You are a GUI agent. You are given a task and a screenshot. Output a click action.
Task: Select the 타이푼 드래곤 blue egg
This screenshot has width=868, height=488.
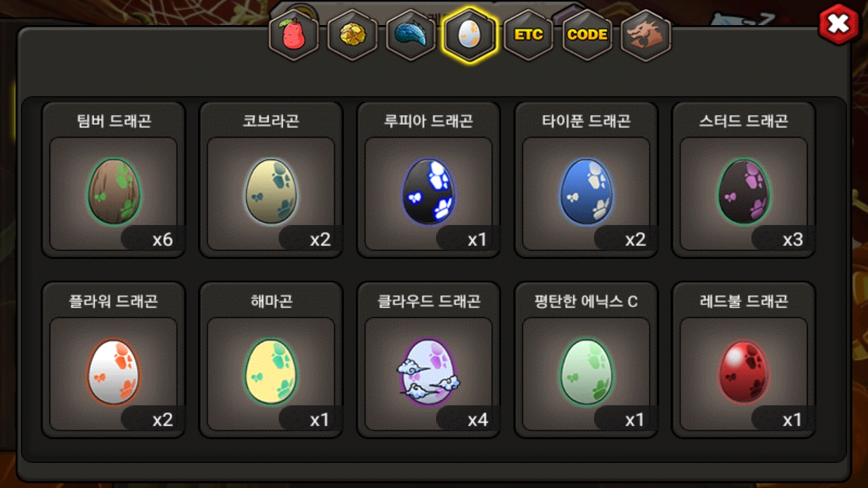click(586, 192)
